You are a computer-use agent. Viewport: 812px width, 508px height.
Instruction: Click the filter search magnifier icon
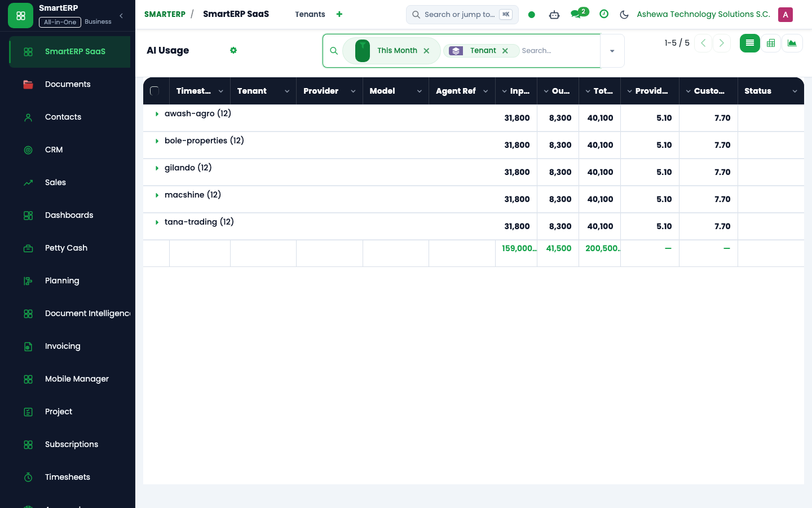click(x=334, y=51)
